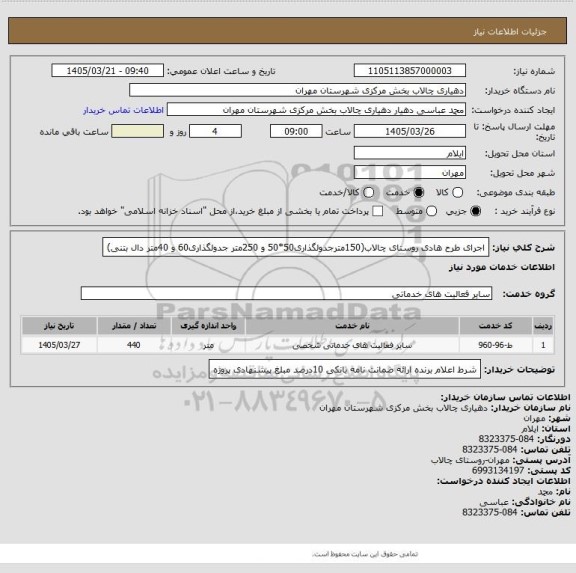Click the response deadline date 1405/03/26
Image resolution: width=576 pixels, height=573 pixels.
[x=410, y=131]
